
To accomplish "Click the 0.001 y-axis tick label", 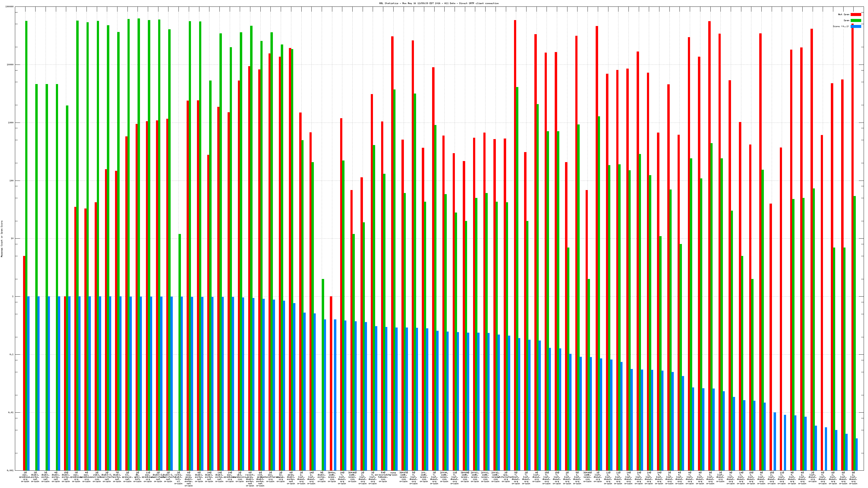I will (x=11, y=470).
